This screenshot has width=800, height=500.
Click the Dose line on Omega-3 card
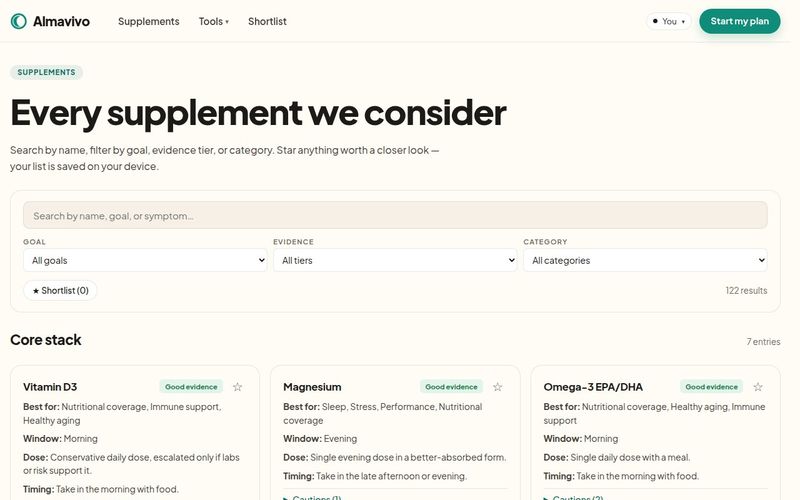(x=617, y=457)
